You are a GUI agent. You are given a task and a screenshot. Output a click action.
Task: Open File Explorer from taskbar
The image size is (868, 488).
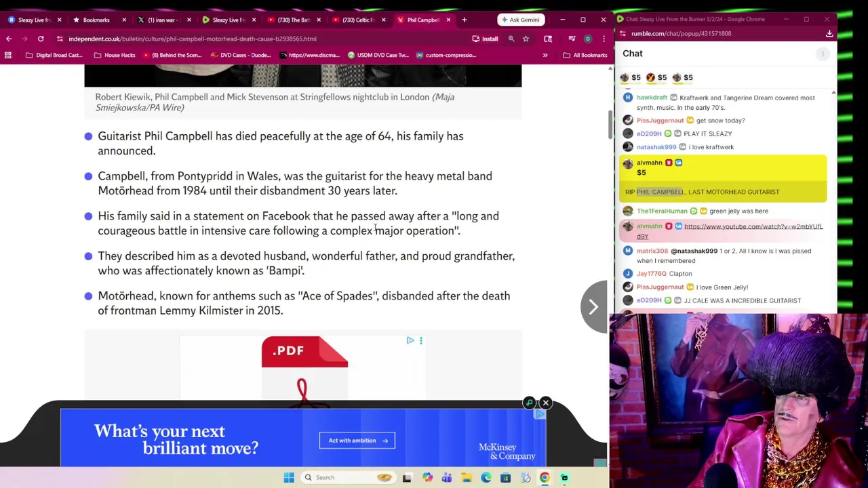467,478
